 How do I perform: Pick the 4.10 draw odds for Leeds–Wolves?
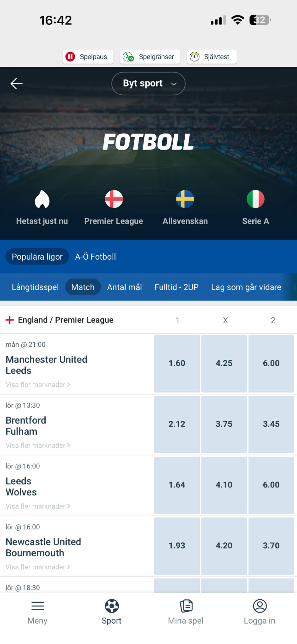pos(224,485)
